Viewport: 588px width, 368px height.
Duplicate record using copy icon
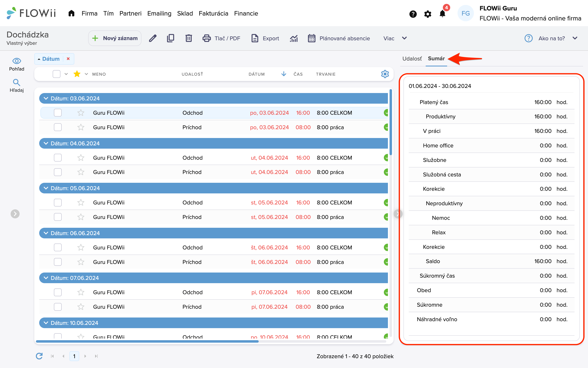(170, 38)
